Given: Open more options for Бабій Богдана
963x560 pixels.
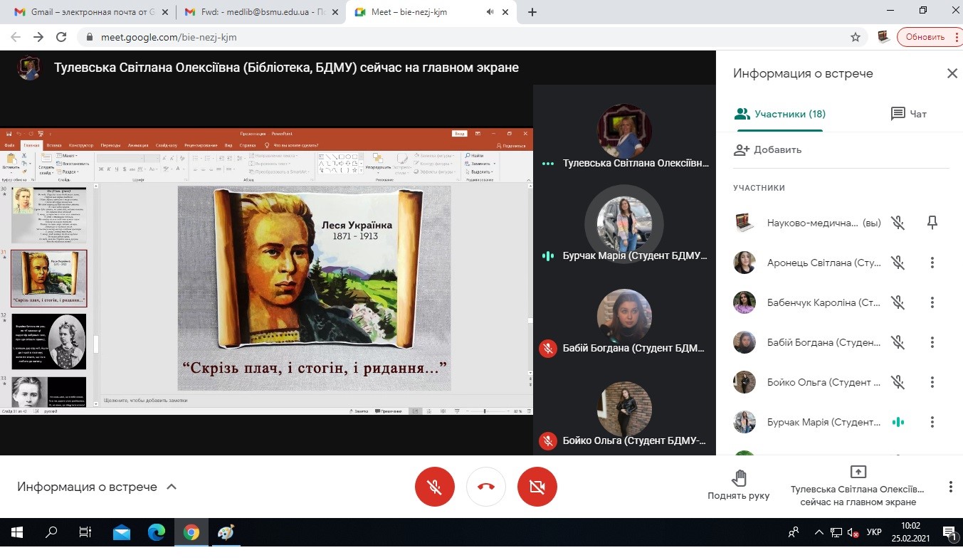Looking at the screenshot, I should point(932,342).
